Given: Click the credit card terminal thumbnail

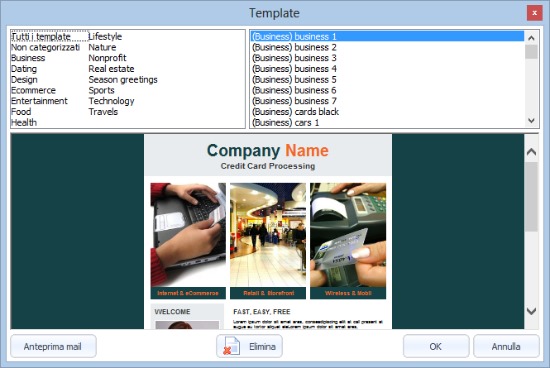Looking at the screenshot, I should click(348, 235).
